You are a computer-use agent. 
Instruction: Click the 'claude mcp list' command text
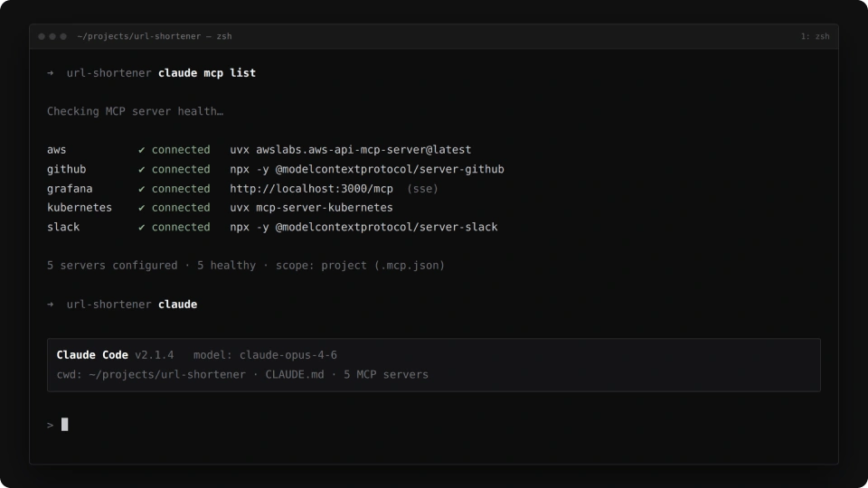207,73
